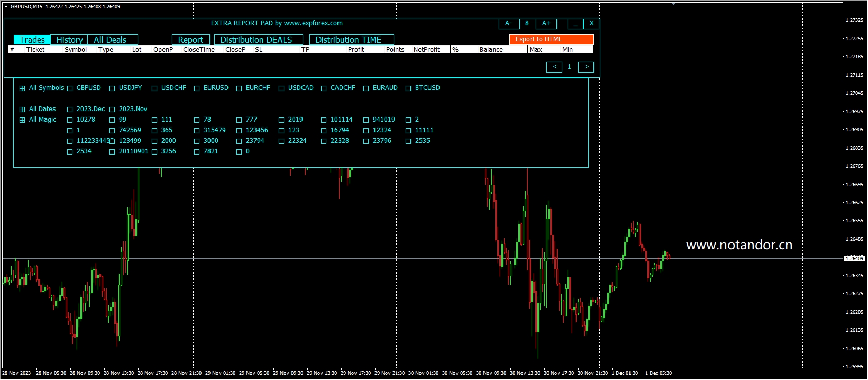Decrease font size with A- button
This screenshot has width=868, height=380.
point(508,24)
